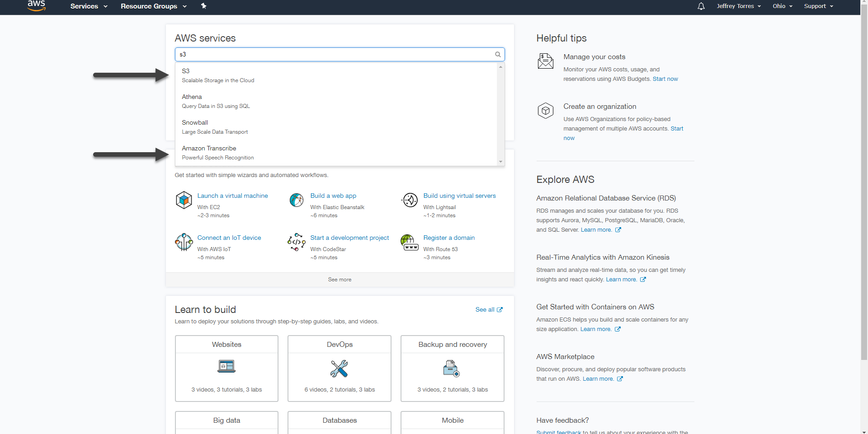Open Connect an IoT device link
The width and height of the screenshot is (868, 434).
[x=229, y=238]
